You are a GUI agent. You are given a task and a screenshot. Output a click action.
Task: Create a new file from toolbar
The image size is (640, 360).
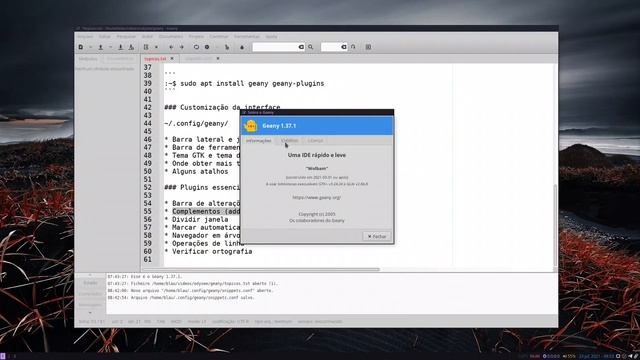coord(81,47)
